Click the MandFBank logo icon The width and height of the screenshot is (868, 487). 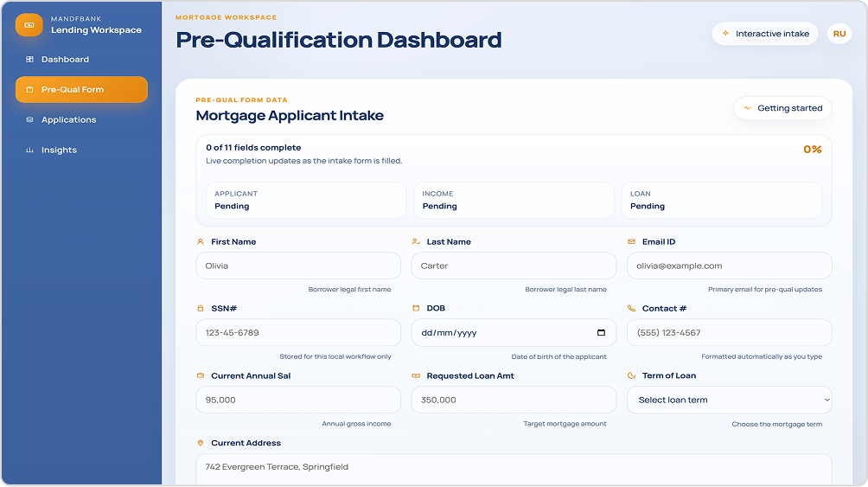[29, 25]
